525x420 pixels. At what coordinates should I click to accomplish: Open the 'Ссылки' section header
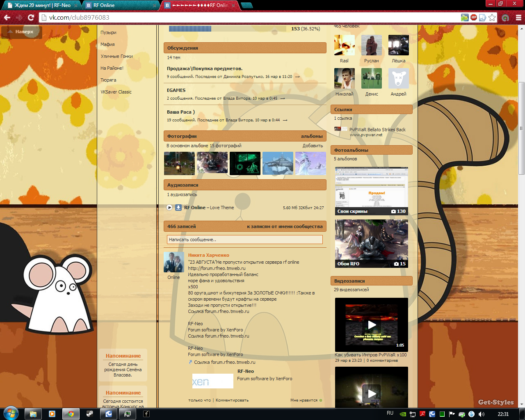pos(372,110)
